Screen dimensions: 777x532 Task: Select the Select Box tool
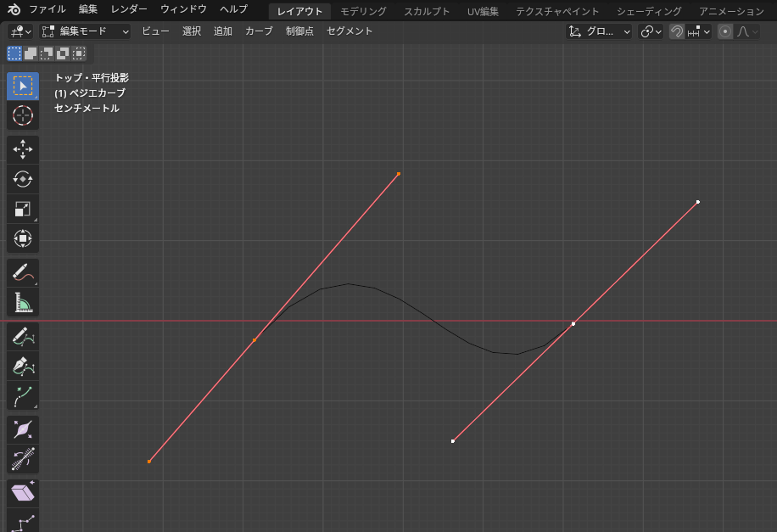pyautogui.click(x=23, y=87)
